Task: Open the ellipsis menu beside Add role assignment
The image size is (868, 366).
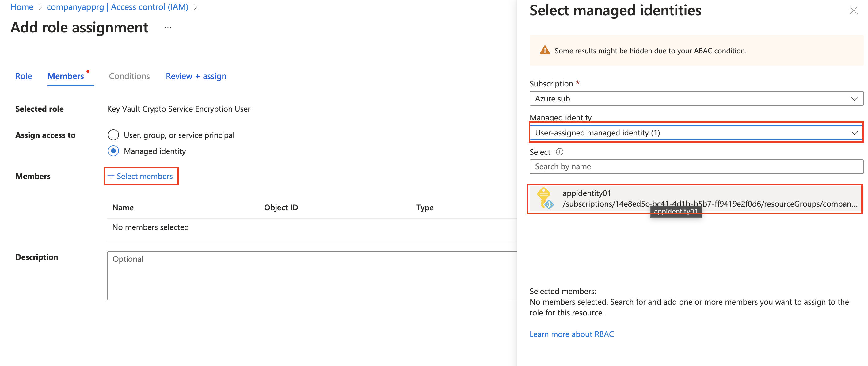Action: pos(168,28)
